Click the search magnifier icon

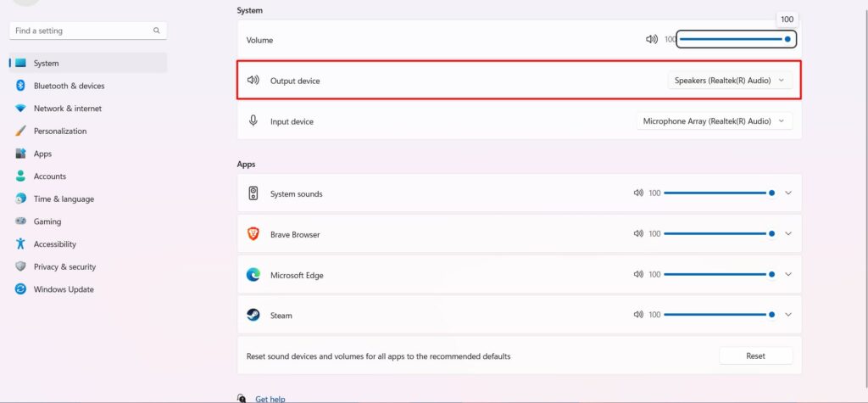[157, 31]
